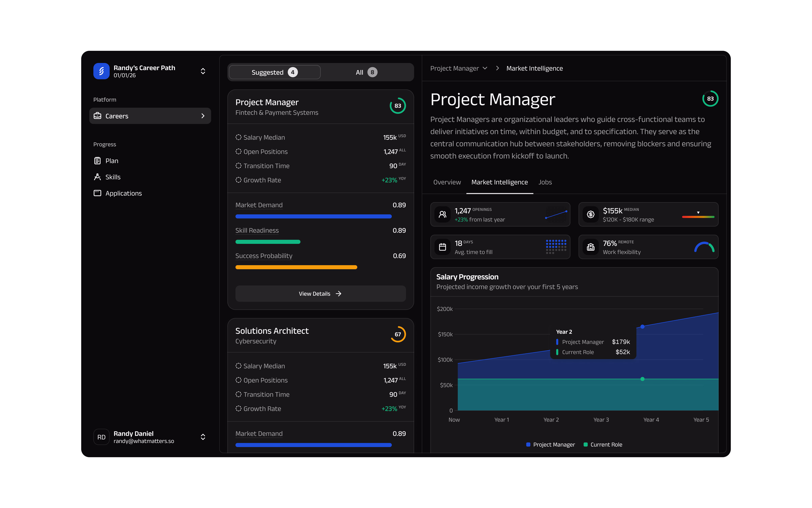Open Applications in the sidebar
Screen dimensions: 812x508
coord(150,193)
